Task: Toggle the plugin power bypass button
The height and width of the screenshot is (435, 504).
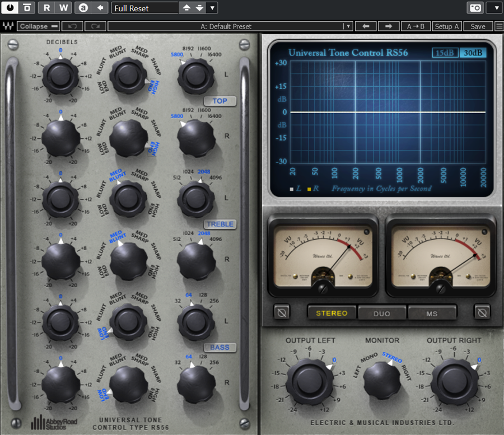Action: pos(10,8)
